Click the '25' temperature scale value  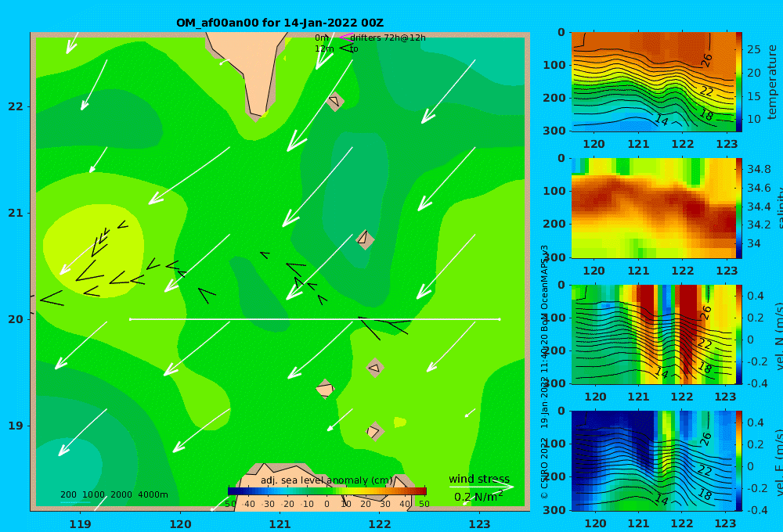pos(753,49)
